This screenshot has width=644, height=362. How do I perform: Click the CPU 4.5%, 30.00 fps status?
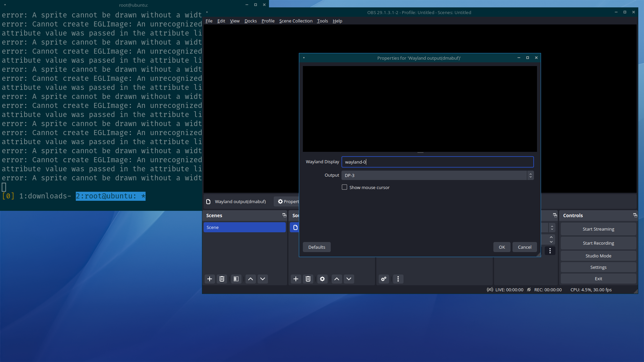point(591,290)
